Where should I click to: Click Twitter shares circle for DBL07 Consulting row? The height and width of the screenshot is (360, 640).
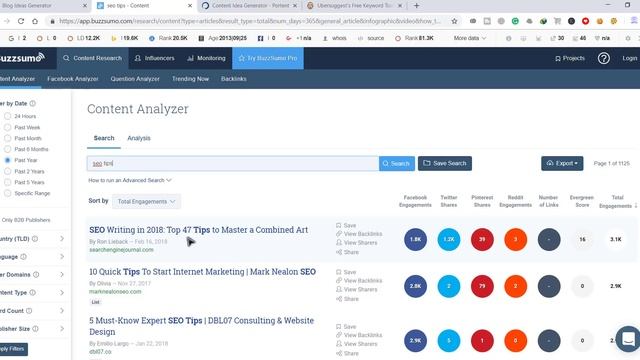(449, 340)
